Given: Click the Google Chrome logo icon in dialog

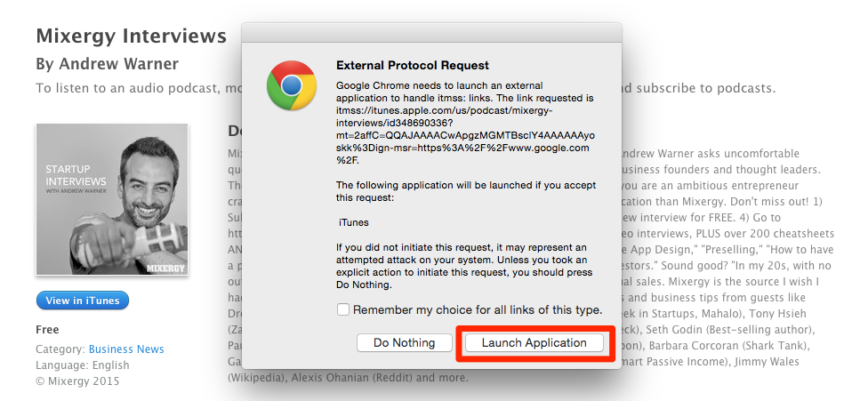Looking at the screenshot, I should tap(292, 85).
